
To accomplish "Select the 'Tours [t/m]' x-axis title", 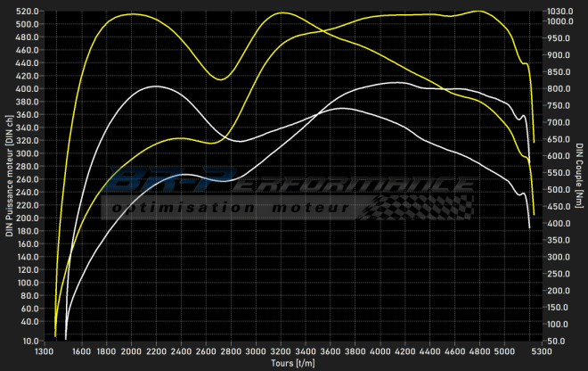I will coord(292,364).
